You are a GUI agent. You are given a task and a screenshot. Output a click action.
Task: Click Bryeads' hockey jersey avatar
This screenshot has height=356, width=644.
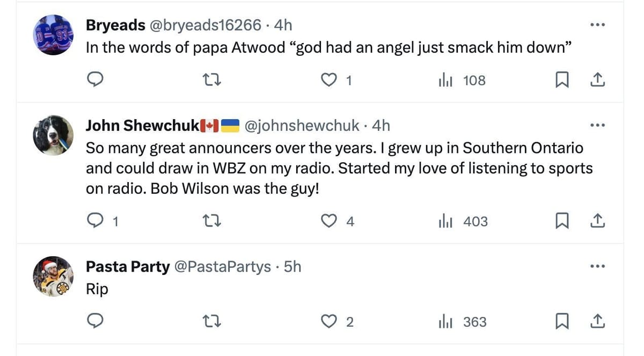(53, 35)
